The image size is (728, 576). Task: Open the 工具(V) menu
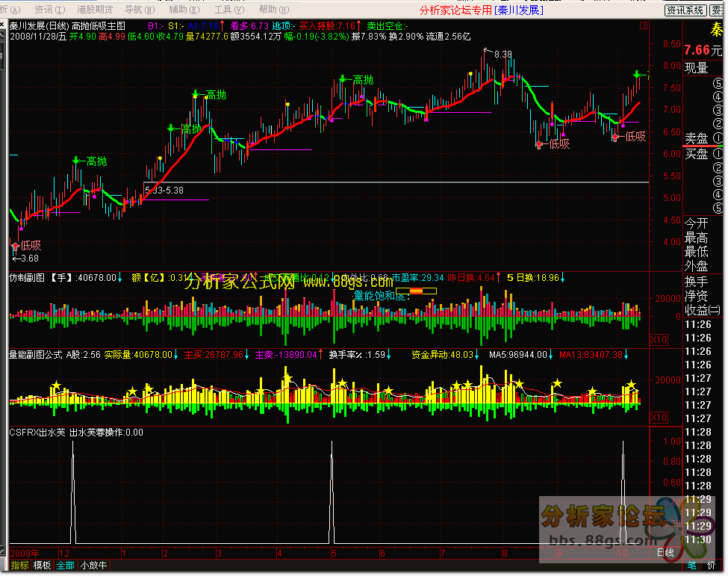[x=229, y=9]
